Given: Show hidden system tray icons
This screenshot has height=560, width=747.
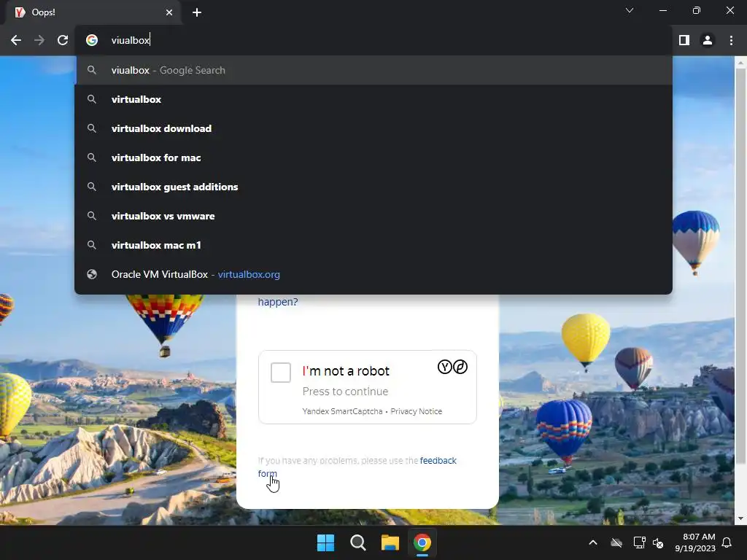Looking at the screenshot, I should click(x=593, y=542).
